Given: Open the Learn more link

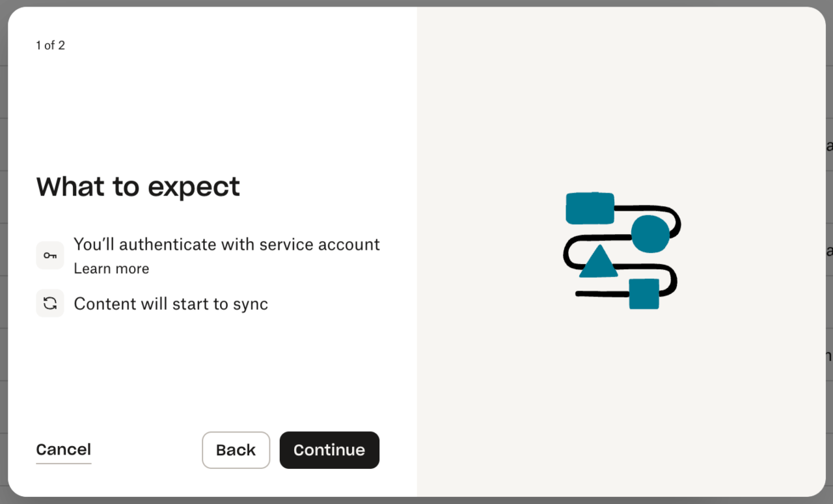Looking at the screenshot, I should [111, 268].
